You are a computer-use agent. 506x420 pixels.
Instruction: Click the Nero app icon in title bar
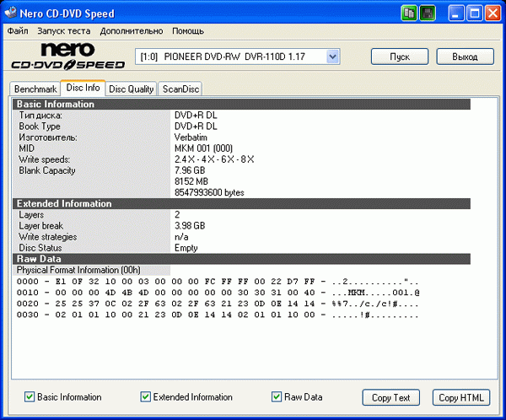coord(11,13)
